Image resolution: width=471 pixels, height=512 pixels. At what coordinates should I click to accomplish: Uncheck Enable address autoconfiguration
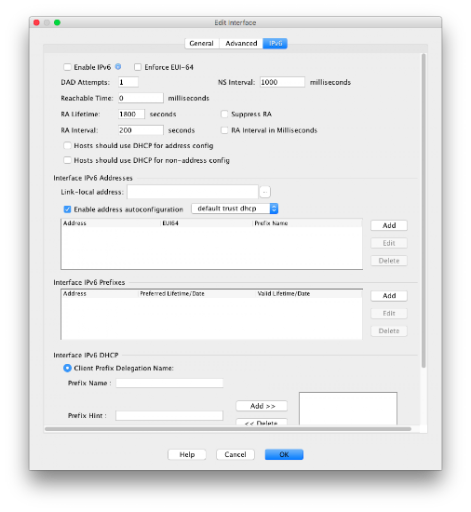click(x=67, y=209)
